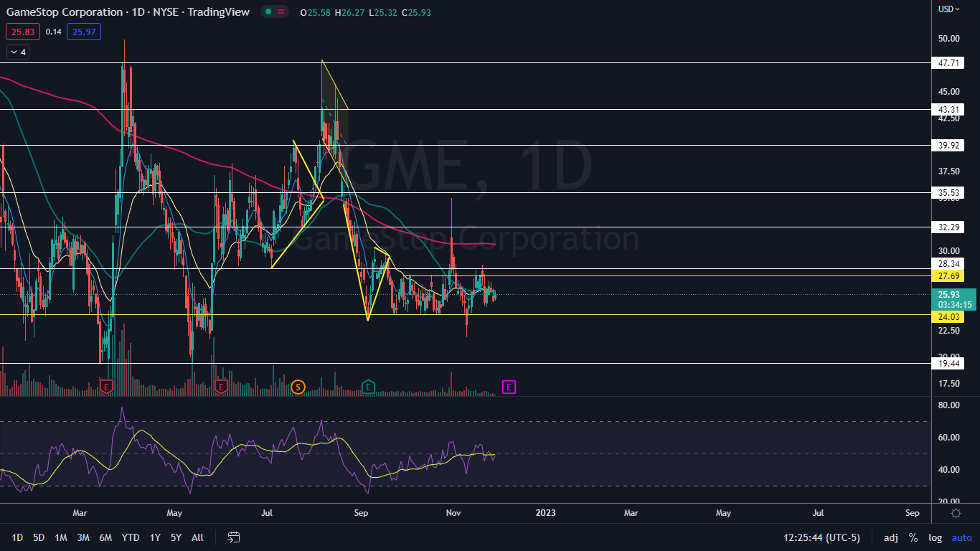This screenshot has height=551, width=980.
Task: Expand the collapsed indicators legend showing 4
Action: (17, 52)
